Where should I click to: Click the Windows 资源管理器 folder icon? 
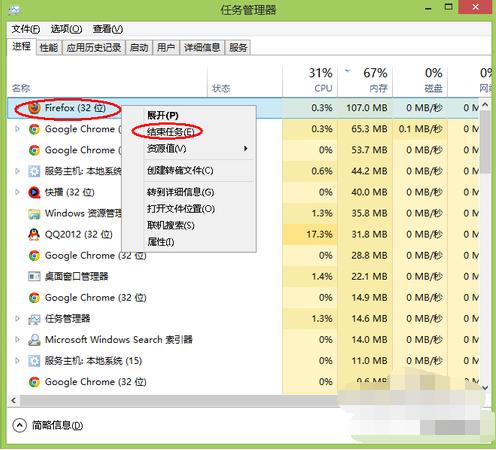(34, 213)
